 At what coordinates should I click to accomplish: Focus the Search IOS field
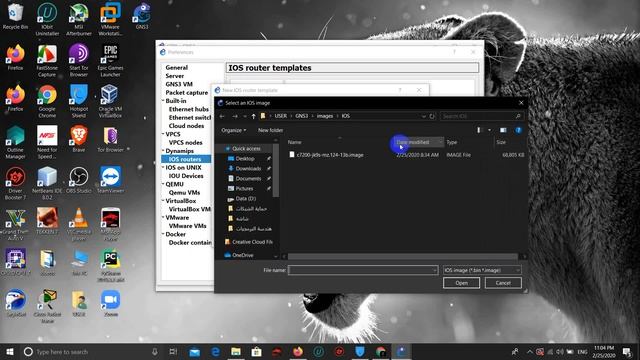pyautogui.click(x=481, y=116)
